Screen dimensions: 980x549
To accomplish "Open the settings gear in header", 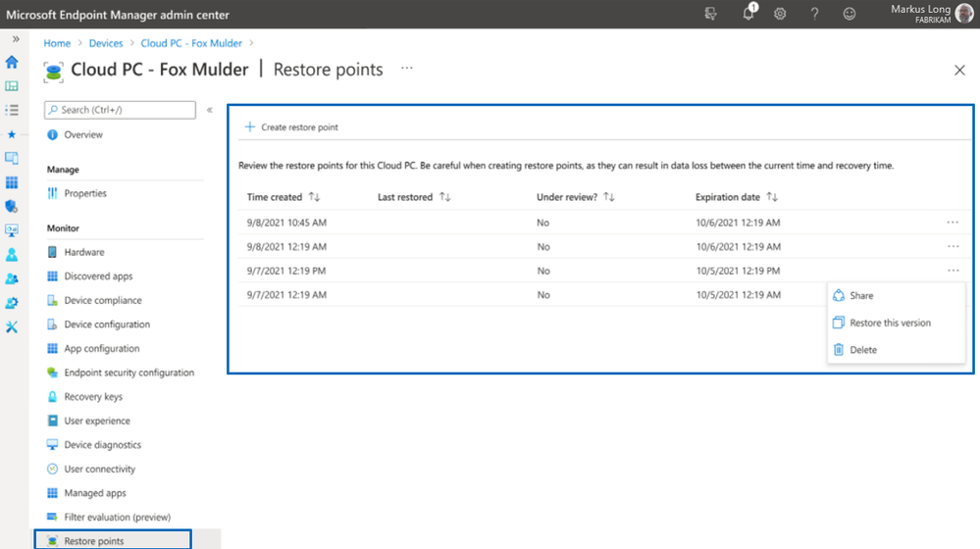I will pyautogui.click(x=780, y=14).
